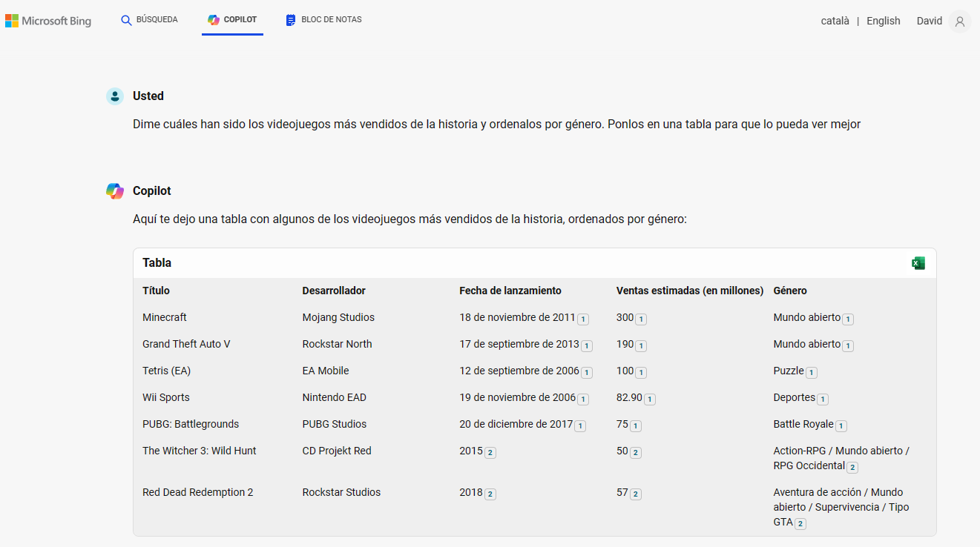Click the EA Mobile developer cell
Screen dimensions: 980x547
click(x=326, y=371)
